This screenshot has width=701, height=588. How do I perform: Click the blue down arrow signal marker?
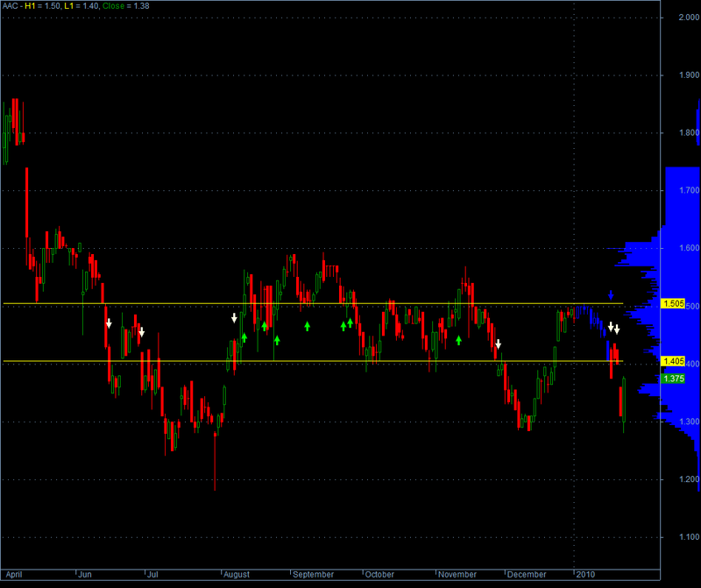[611, 295]
